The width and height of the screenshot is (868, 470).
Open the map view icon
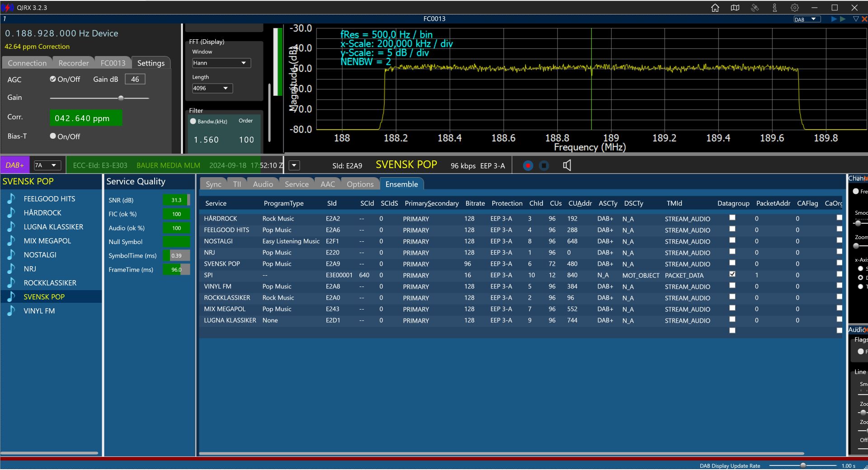pos(735,8)
